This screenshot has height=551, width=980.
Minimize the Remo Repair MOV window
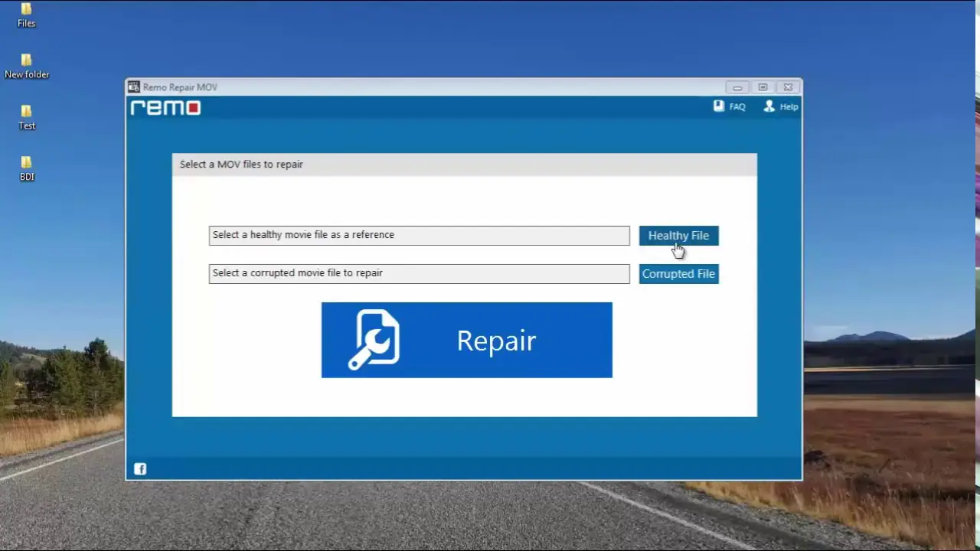pos(737,87)
